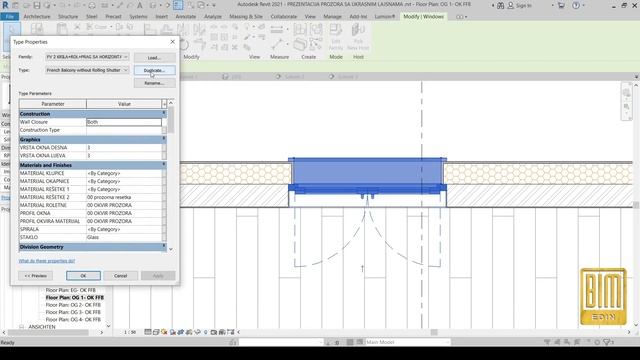Switch to the Annotate ribbon tab
This screenshot has height=360, width=640.
pyautogui.click(x=186, y=17)
